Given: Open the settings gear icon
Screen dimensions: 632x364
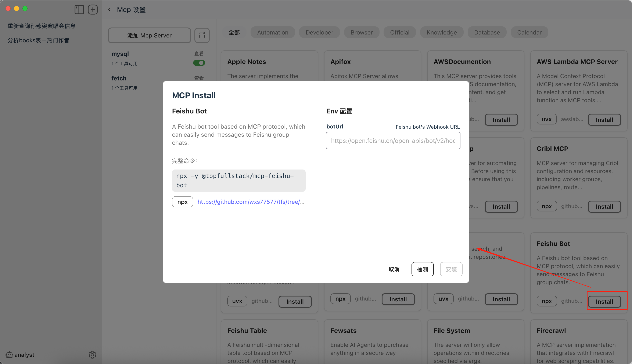Looking at the screenshot, I should (92, 354).
